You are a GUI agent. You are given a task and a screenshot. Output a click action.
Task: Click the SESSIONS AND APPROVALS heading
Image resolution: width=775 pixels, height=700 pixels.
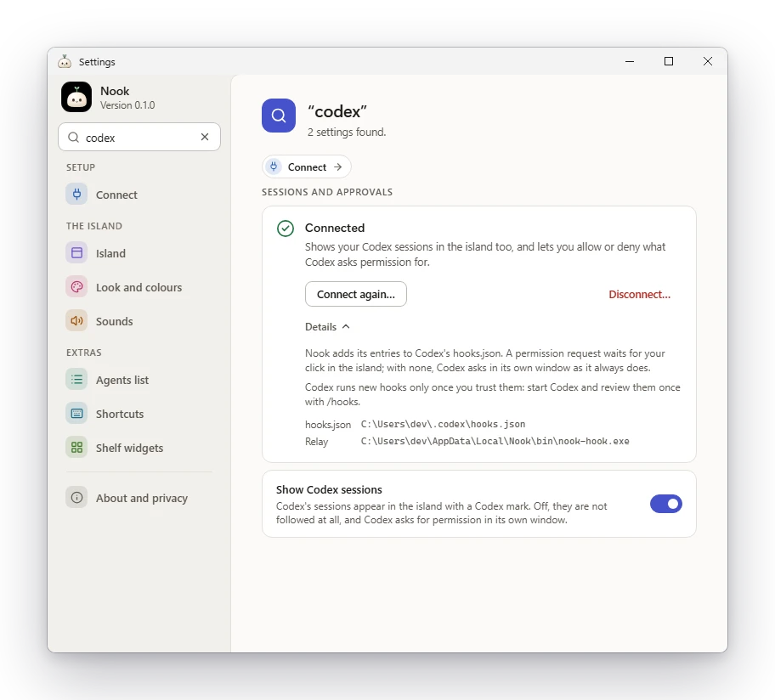pyautogui.click(x=327, y=192)
